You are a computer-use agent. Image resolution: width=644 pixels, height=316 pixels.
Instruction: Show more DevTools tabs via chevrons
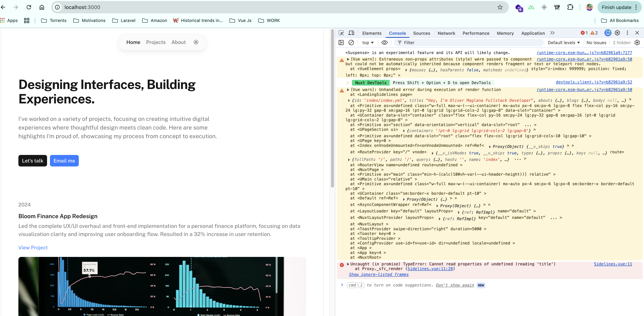coord(552,33)
